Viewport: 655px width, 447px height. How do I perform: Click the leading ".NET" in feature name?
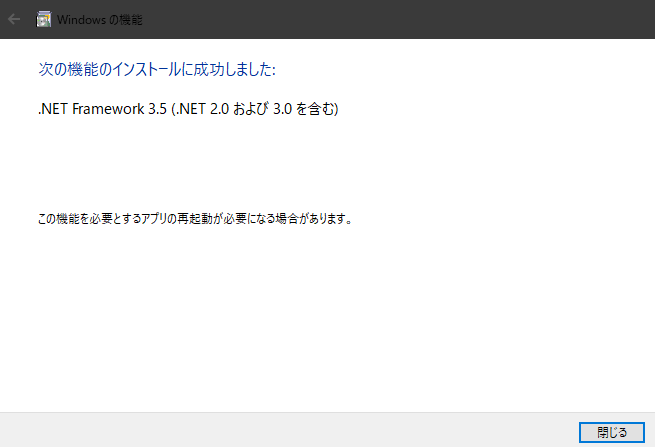53,109
